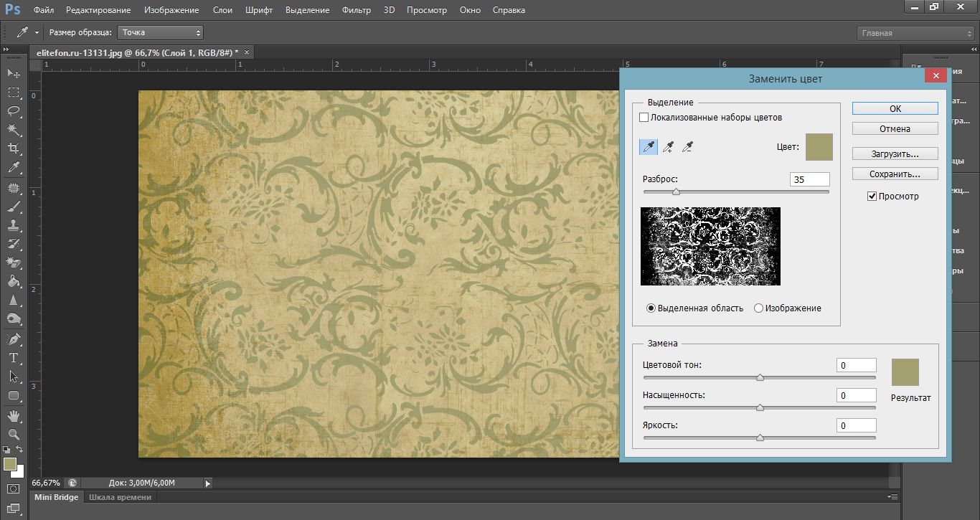This screenshot has height=520, width=980.
Task: Select the Crop tool
Action: pos(14,148)
